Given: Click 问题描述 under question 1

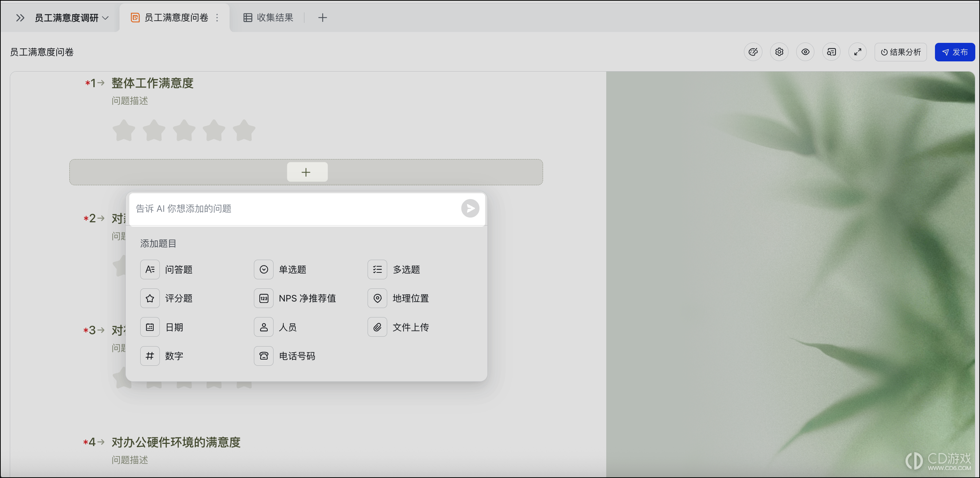Looking at the screenshot, I should coord(130,101).
